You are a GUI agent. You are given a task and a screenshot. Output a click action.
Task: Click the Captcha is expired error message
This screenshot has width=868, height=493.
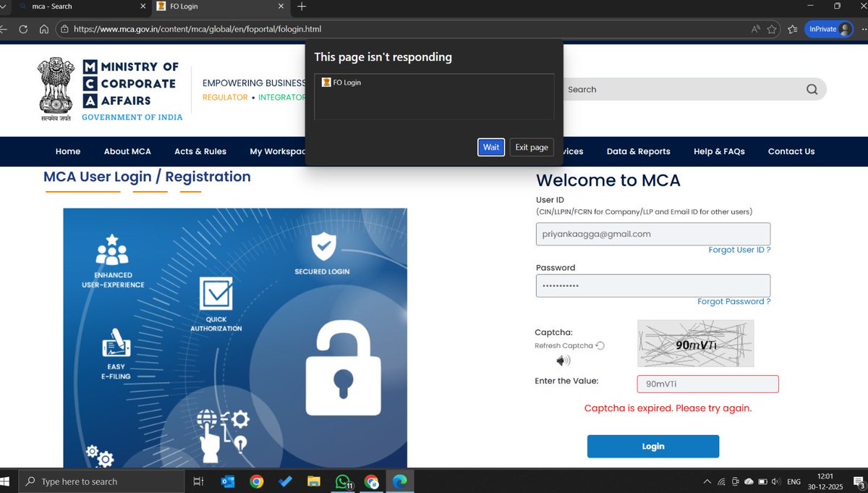tap(668, 408)
